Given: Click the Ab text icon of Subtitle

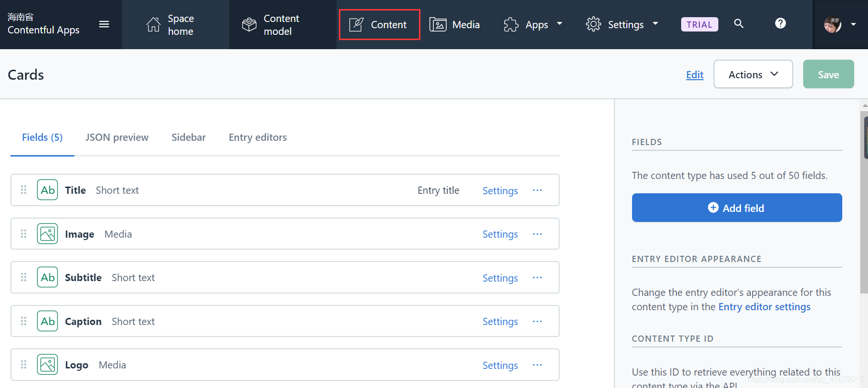Looking at the screenshot, I should 48,277.
